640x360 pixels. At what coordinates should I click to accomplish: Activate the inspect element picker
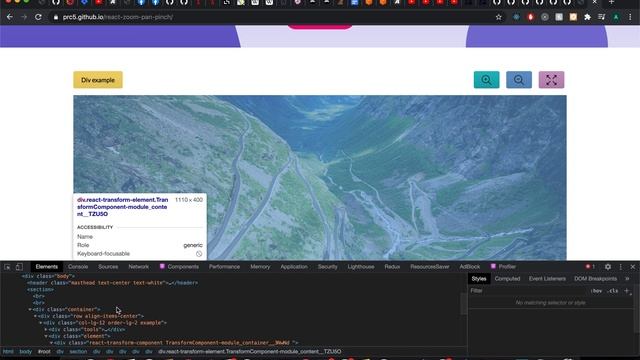click(7, 267)
